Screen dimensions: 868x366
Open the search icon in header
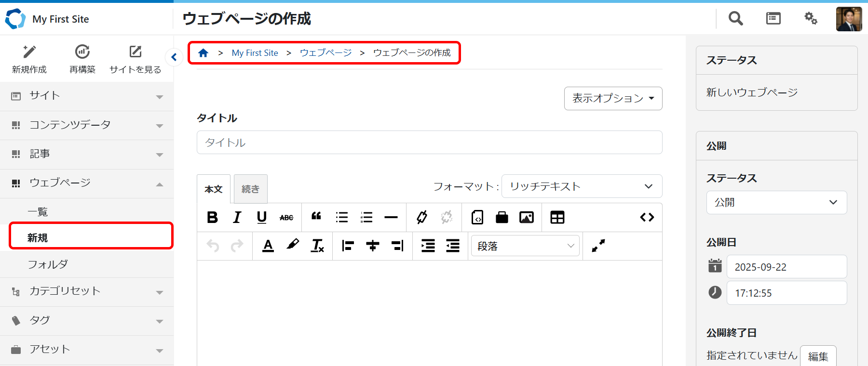tap(735, 19)
